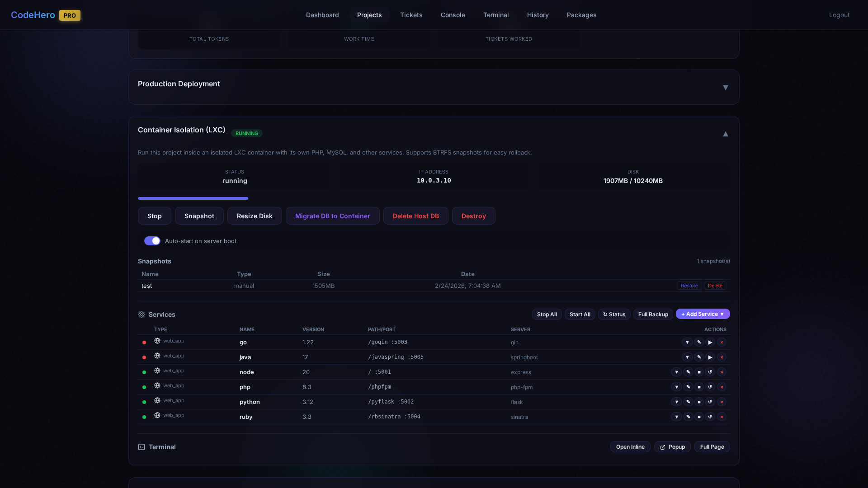Open the Packages nav tab
868x488 pixels.
(x=581, y=15)
